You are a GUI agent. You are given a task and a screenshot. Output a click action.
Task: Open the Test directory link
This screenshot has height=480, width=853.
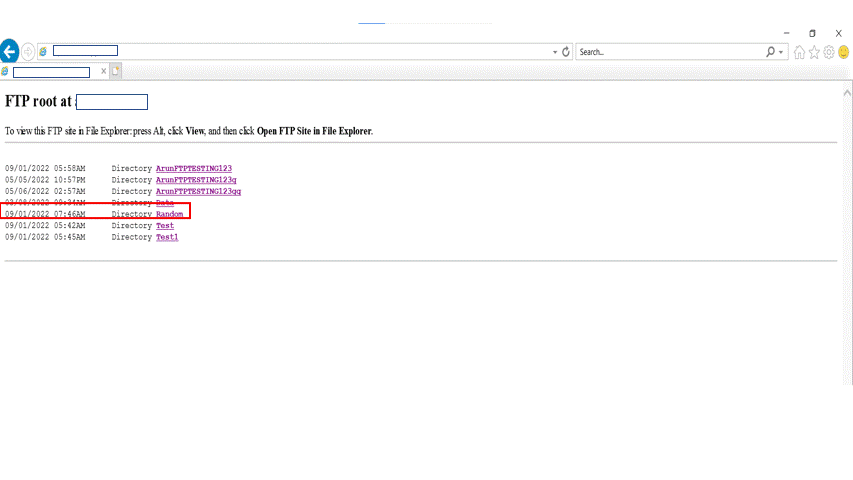pos(165,226)
